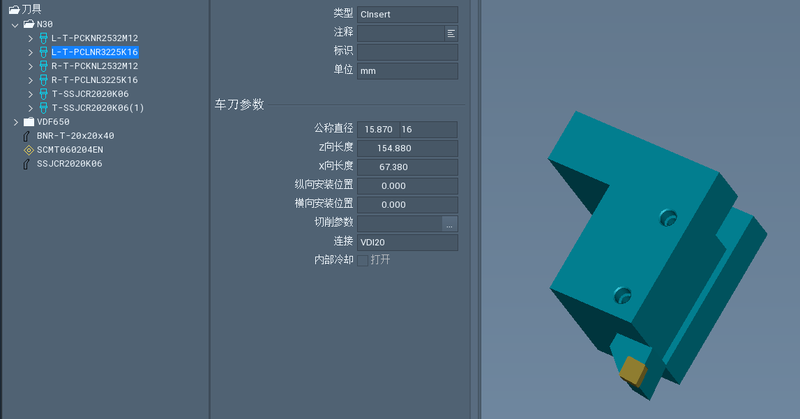Viewport: 800px width, 419px height.
Task: Select the VDF650 folder label
Action: [x=53, y=122]
